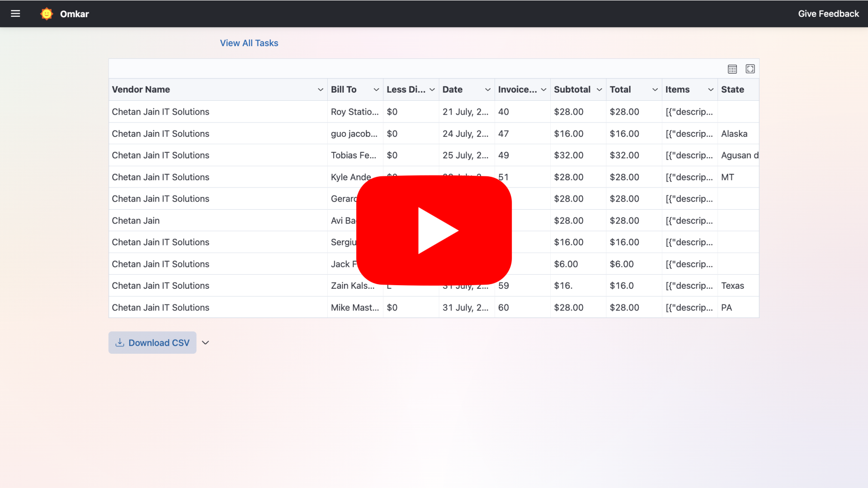Open the View All Tasks link

[x=249, y=43]
